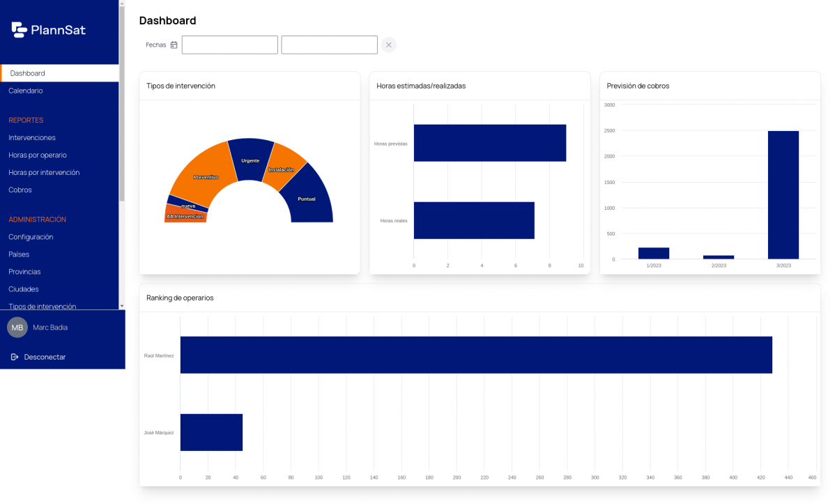Select the Preventivo slice in the chart
This screenshot has height=504, width=835.
(x=205, y=171)
